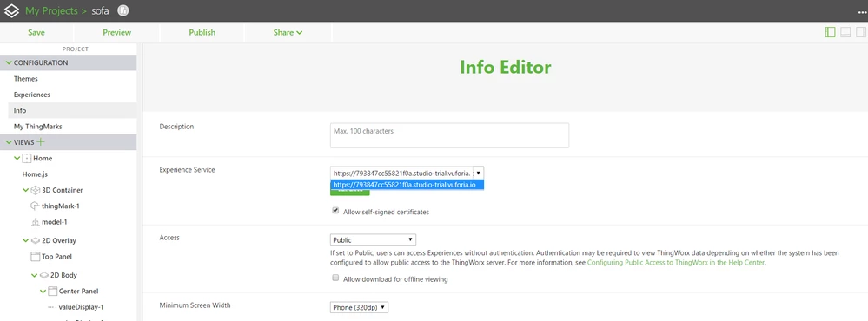Image resolution: width=868 pixels, height=321 pixels.
Task: Open Experiences configuration
Action: 32,95
